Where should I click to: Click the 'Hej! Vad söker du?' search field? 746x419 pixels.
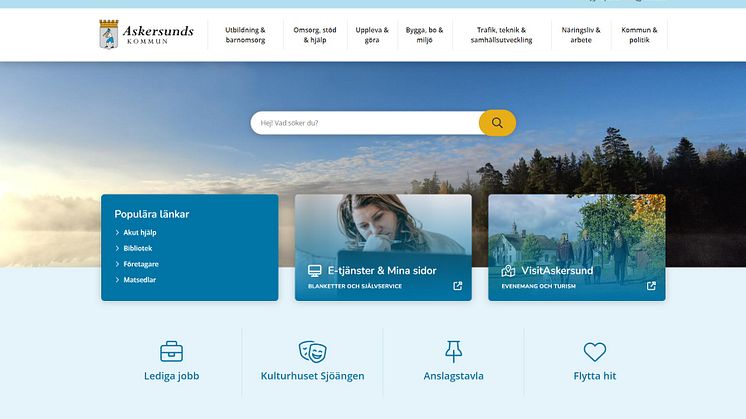(x=365, y=123)
